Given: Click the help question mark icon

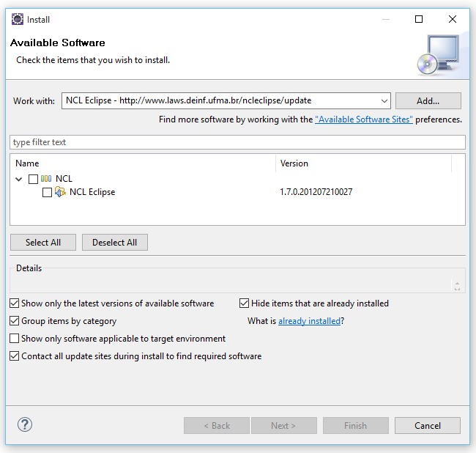Looking at the screenshot, I should [25, 424].
